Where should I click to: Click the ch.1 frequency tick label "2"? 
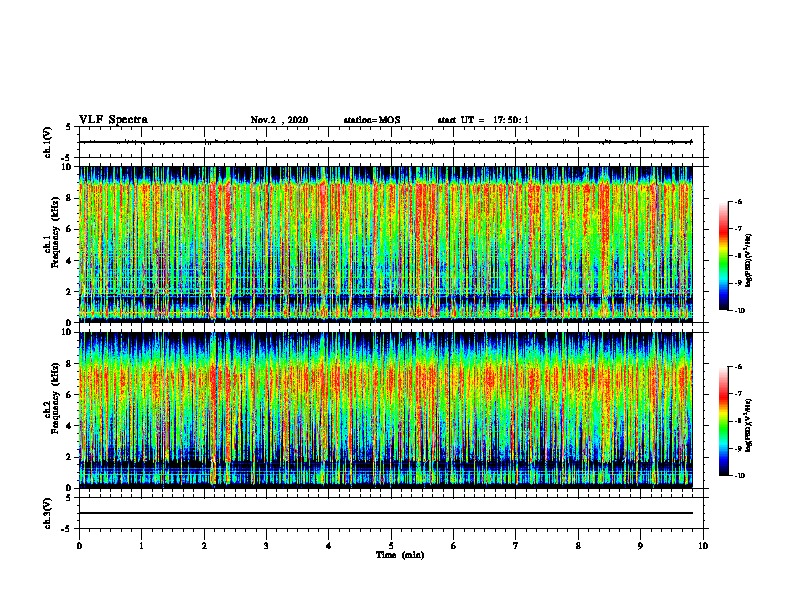pyautogui.click(x=70, y=292)
